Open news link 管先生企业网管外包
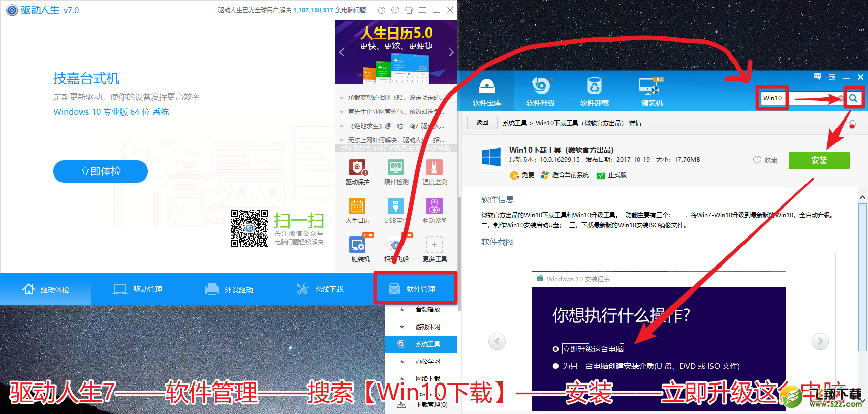Viewport: 868px width, 414px height. click(396, 112)
